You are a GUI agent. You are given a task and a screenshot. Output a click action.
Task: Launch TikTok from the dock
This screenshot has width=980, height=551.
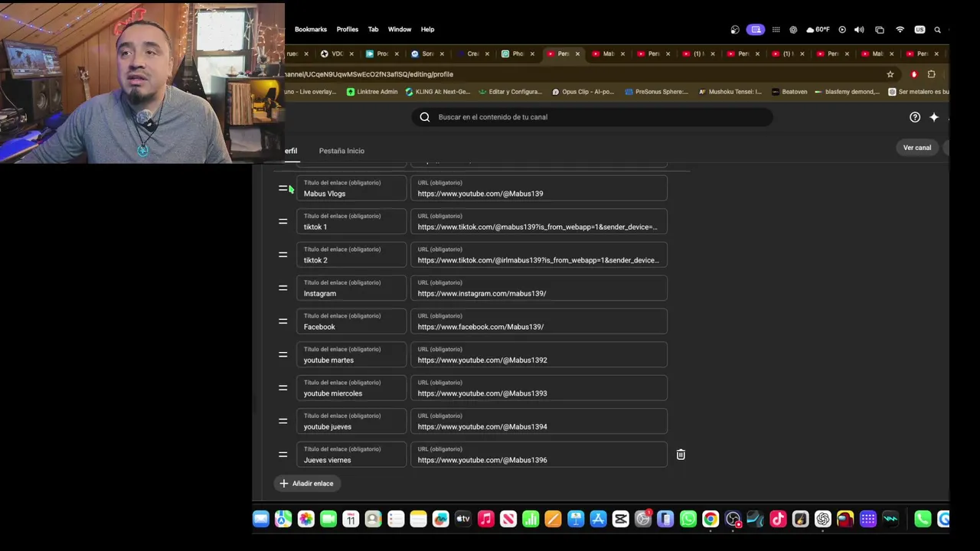[x=778, y=520]
